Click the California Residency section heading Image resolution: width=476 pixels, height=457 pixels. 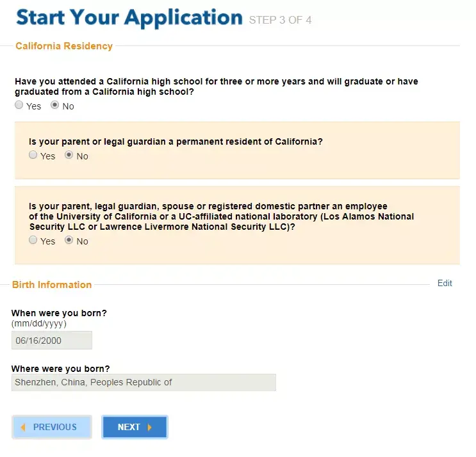click(x=64, y=46)
